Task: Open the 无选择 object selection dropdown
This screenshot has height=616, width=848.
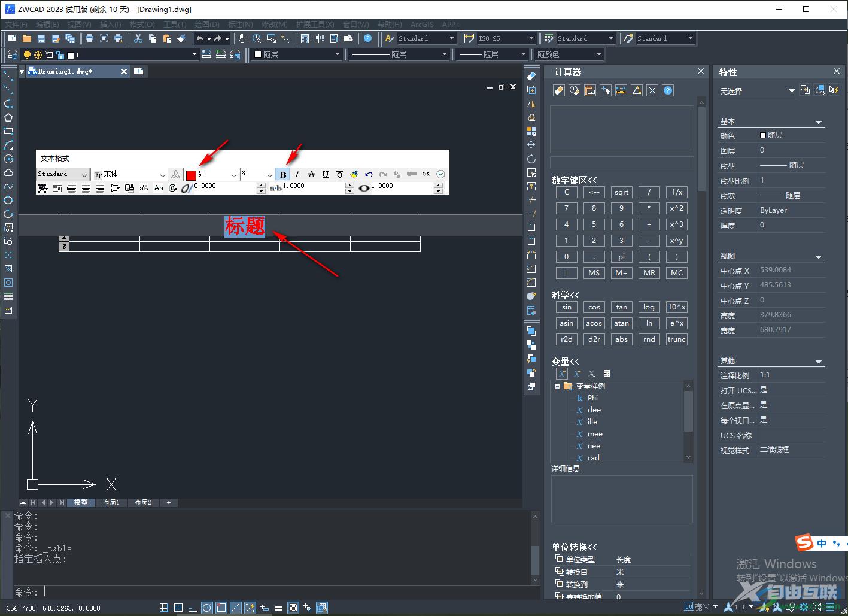Action: (x=791, y=90)
